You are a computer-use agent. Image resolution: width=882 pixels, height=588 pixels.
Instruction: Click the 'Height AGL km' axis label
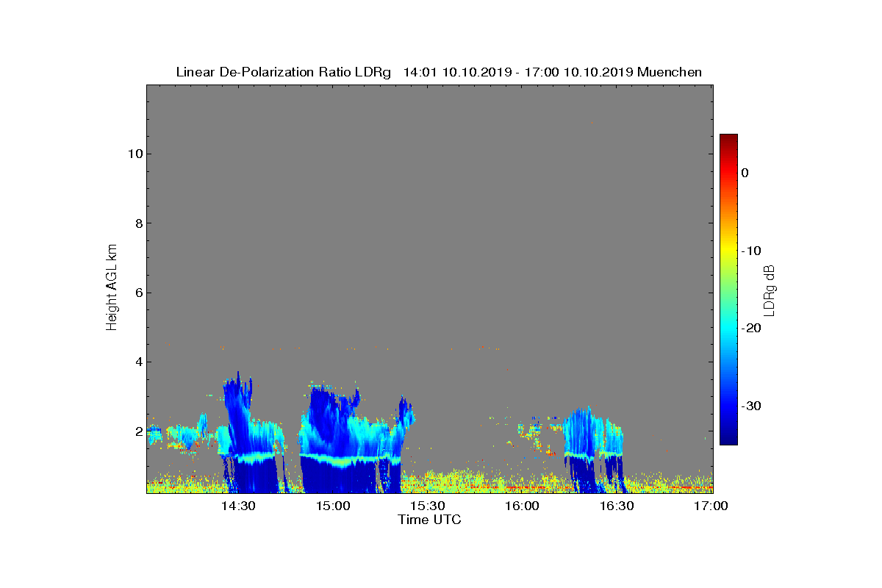pos(112,289)
